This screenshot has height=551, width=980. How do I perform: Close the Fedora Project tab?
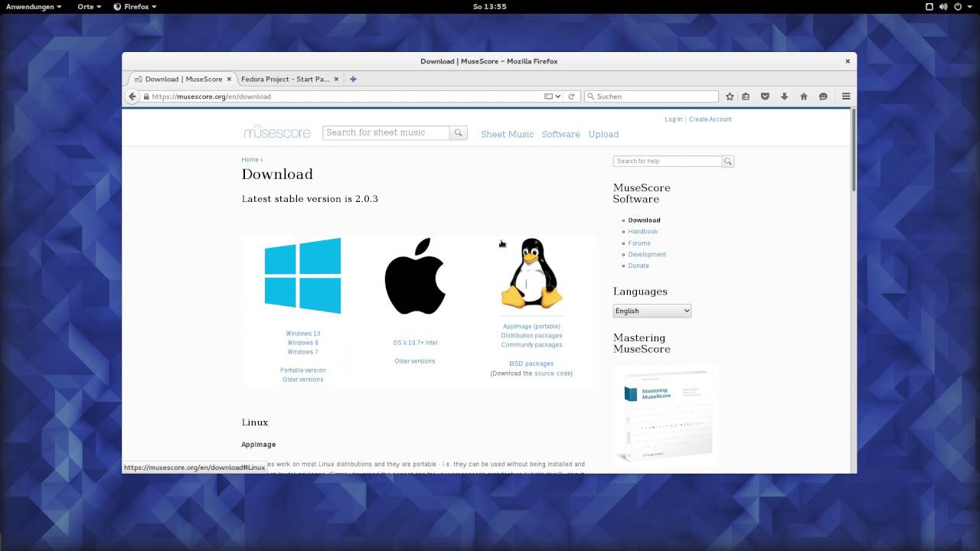[x=336, y=79]
